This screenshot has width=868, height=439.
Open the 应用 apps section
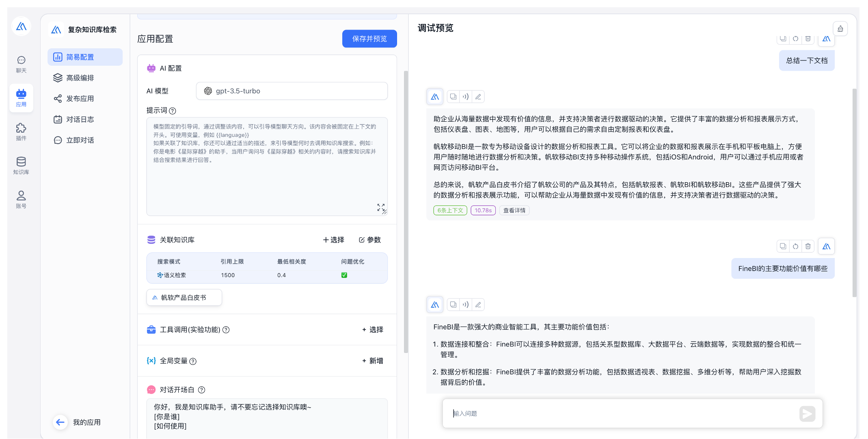(x=21, y=98)
